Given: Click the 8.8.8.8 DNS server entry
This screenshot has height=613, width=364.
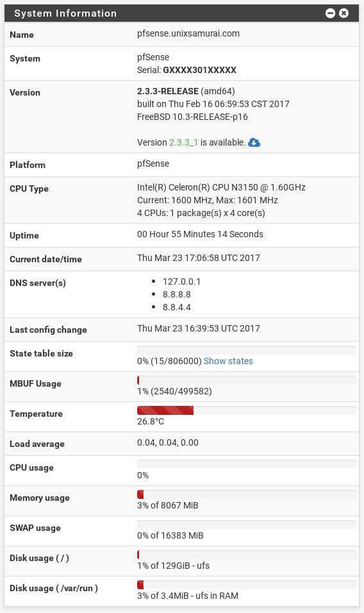Looking at the screenshot, I should click(x=176, y=294).
